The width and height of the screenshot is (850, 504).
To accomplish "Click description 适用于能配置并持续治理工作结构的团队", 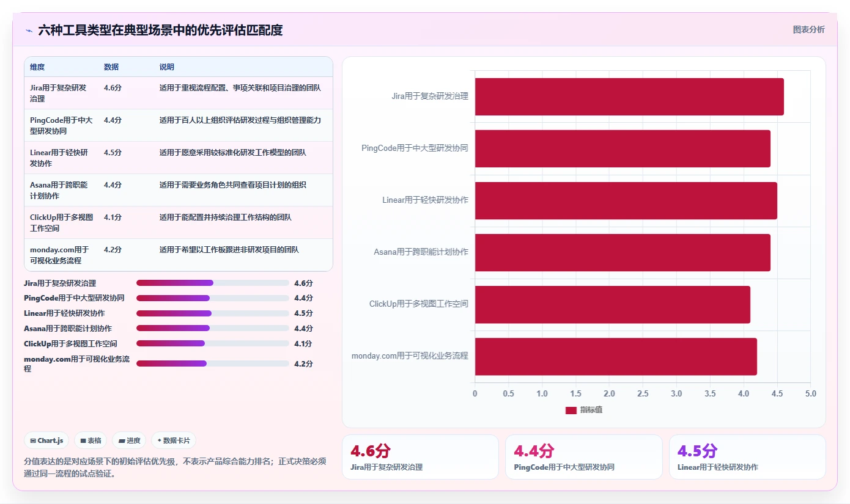I will (x=226, y=217).
